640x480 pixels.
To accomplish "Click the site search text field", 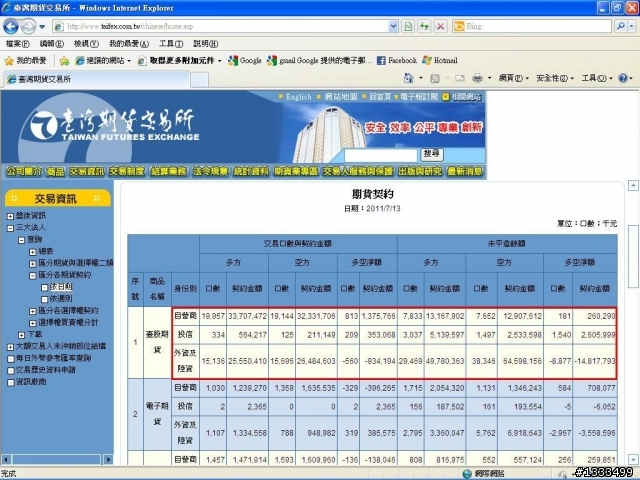I will point(380,156).
